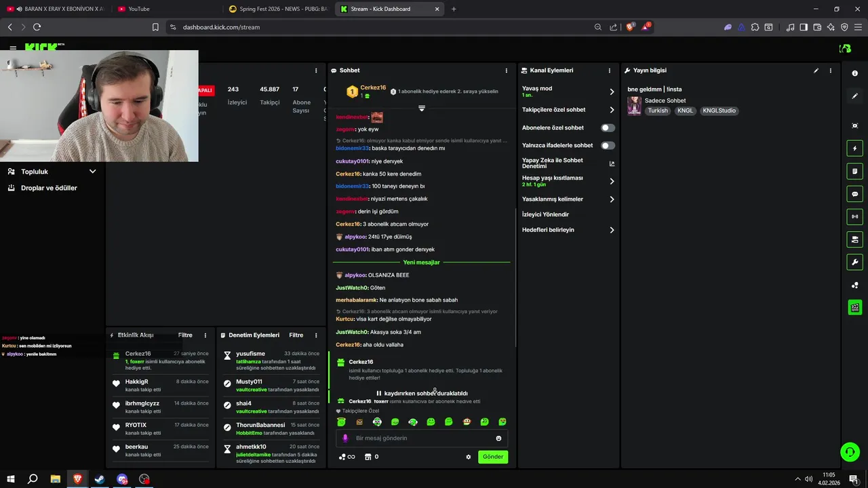Resume chat via 'kaydırırken sohbet duraklatıldı' banner

pos(422,393)
